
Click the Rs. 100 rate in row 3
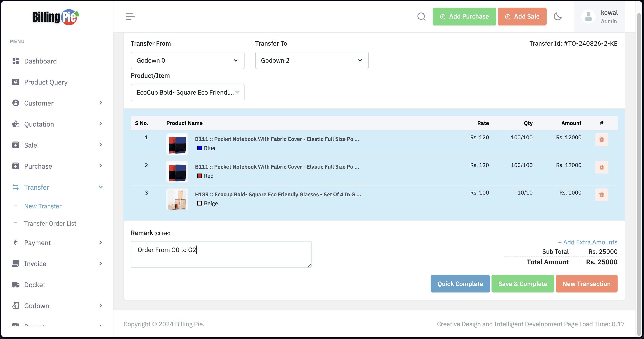pyautogui.click(x=479, y=193)
